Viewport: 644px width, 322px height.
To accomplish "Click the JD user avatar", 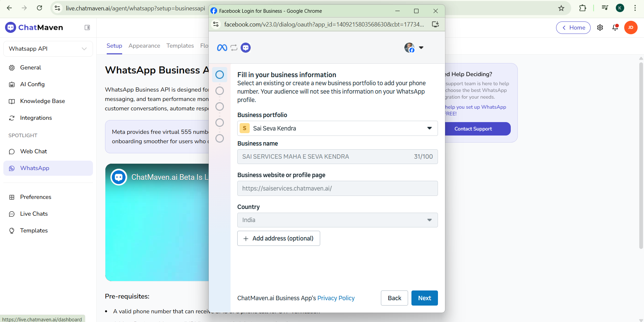I will 631,28.
